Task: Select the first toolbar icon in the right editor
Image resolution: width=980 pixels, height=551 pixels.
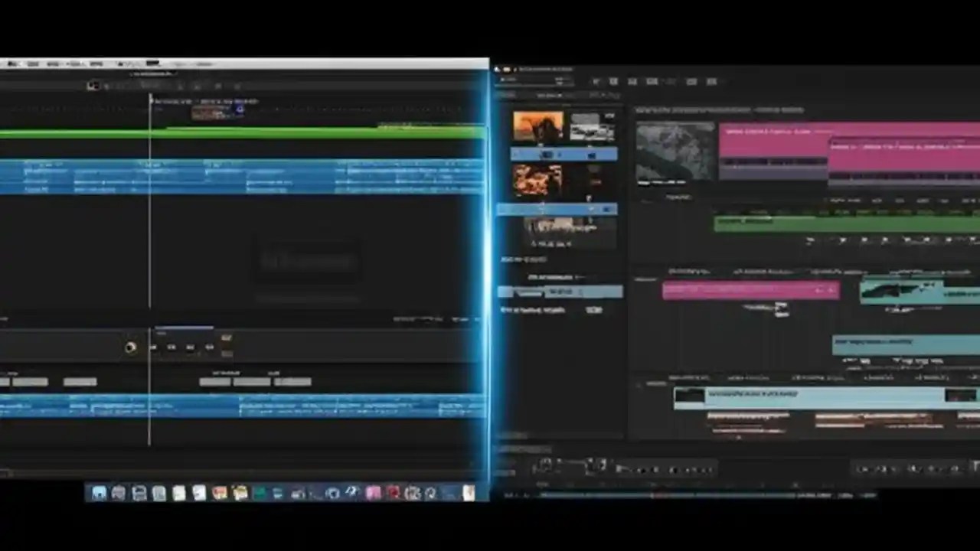Action: 597,81
